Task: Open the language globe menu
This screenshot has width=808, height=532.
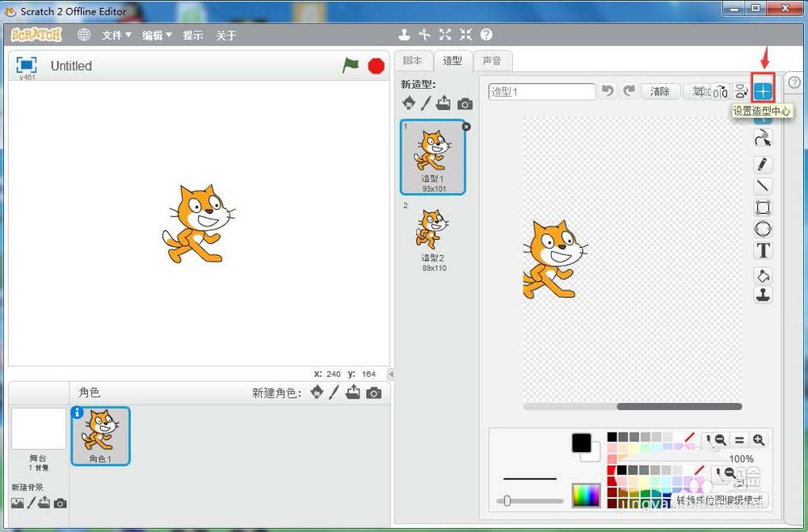Action: [x=84, y=35]
